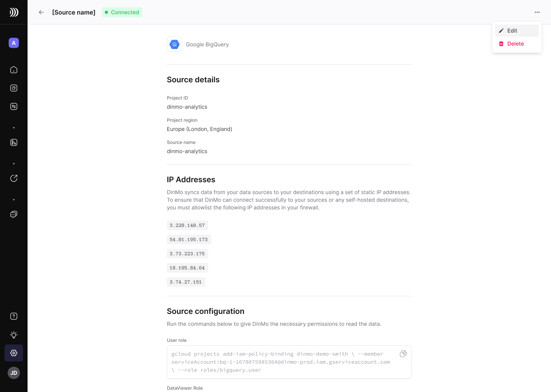Open the branching model sidebar icon
This screenshot has height=392, width=551.
(14, 142)
